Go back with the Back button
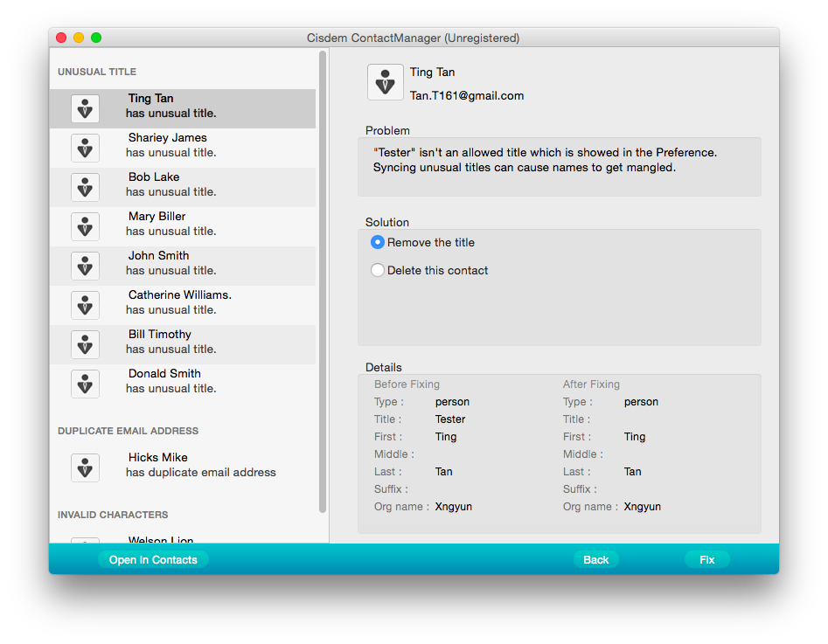This screenshot has width=828, height=644. (595, 559)
